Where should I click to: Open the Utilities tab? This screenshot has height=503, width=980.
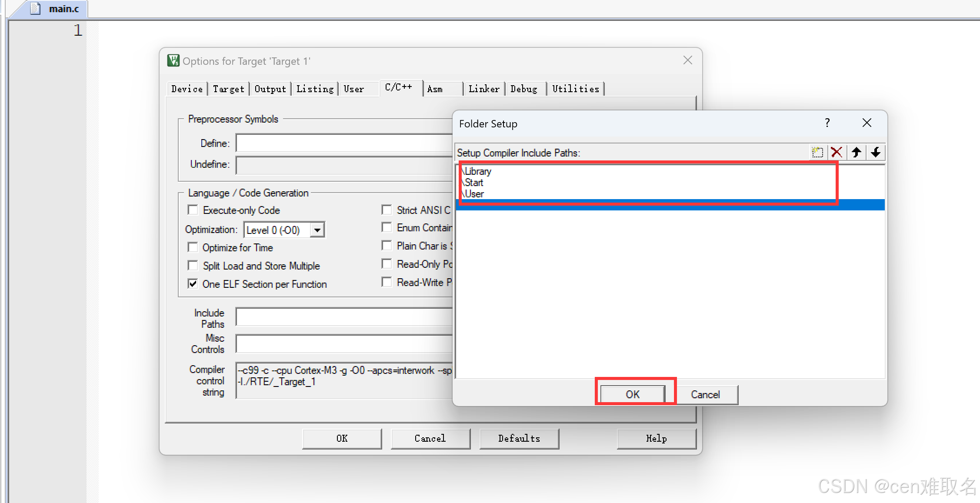(575, 89)
